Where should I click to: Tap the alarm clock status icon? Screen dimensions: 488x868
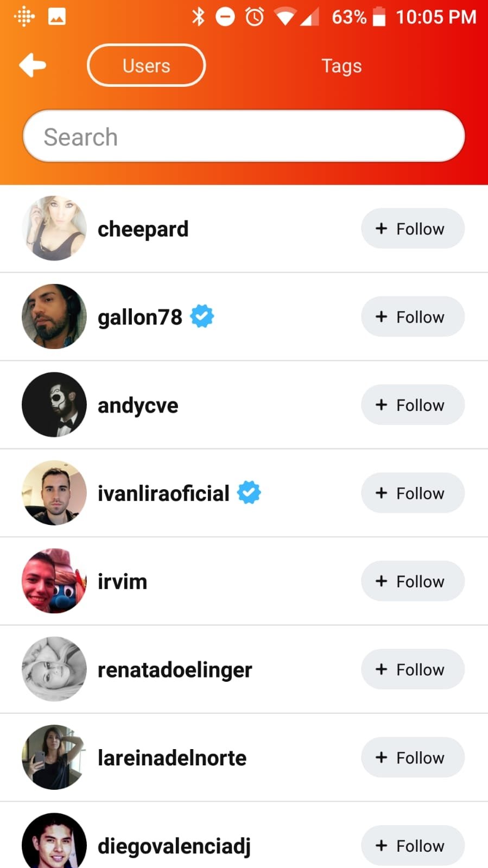[255, 17]
